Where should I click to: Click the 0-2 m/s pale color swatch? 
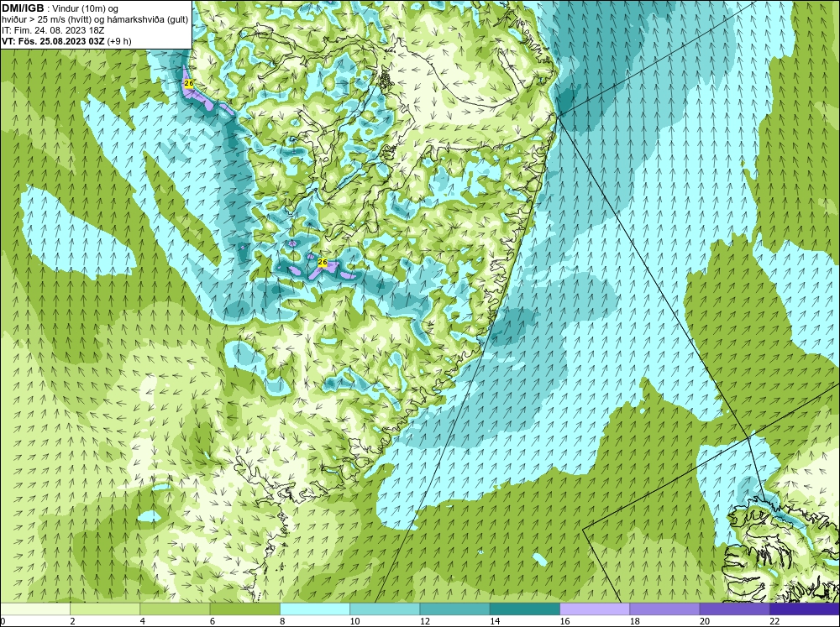tap(34, 609)
